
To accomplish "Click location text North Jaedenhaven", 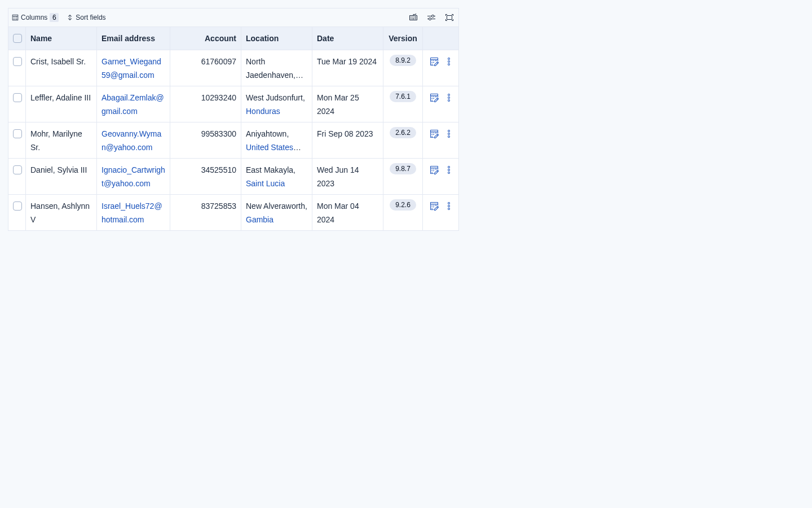I will coord(274,68).
